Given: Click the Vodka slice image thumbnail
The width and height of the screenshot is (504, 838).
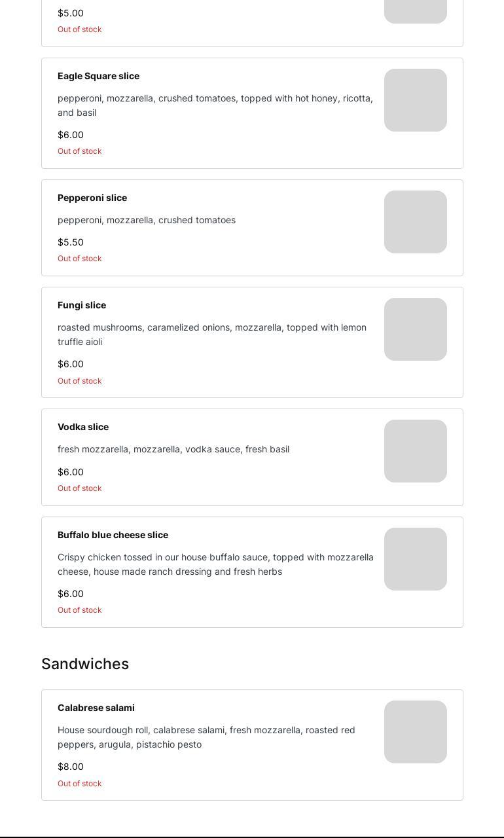Looking at the screenshot, I should tap(415, 451).
